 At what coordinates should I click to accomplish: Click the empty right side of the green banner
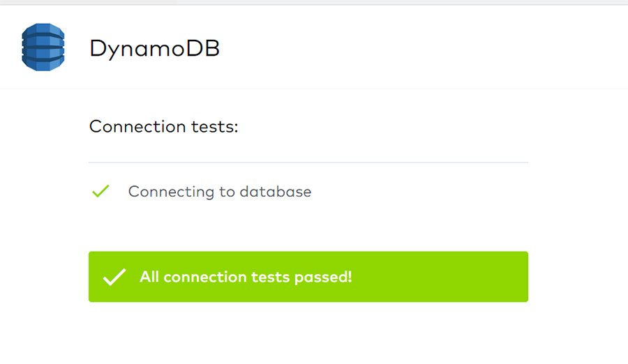[x=447, y=277]
